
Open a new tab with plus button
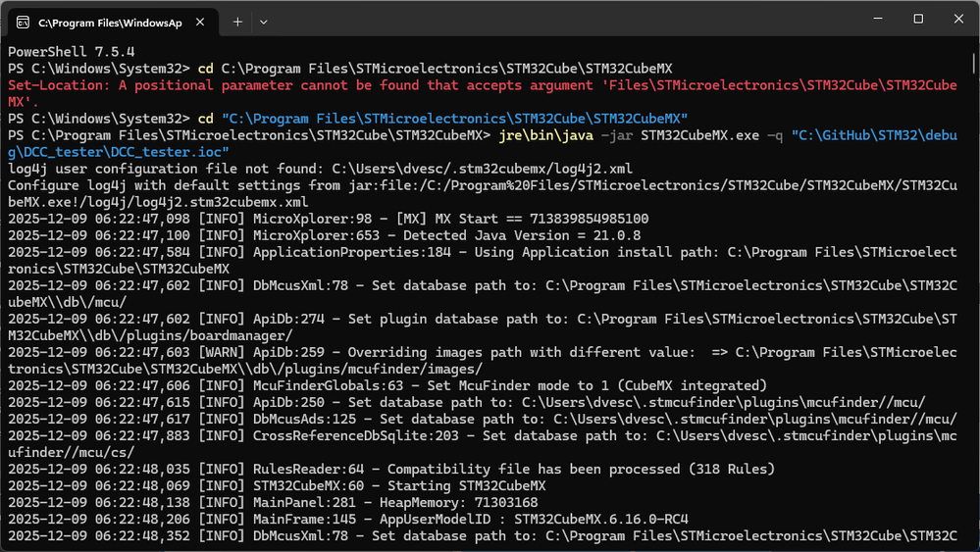coord(237,22)
